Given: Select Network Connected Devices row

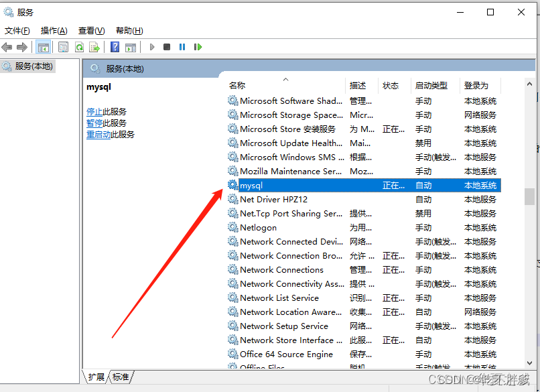Looking at the screenshot, I should tap(364, 241).
